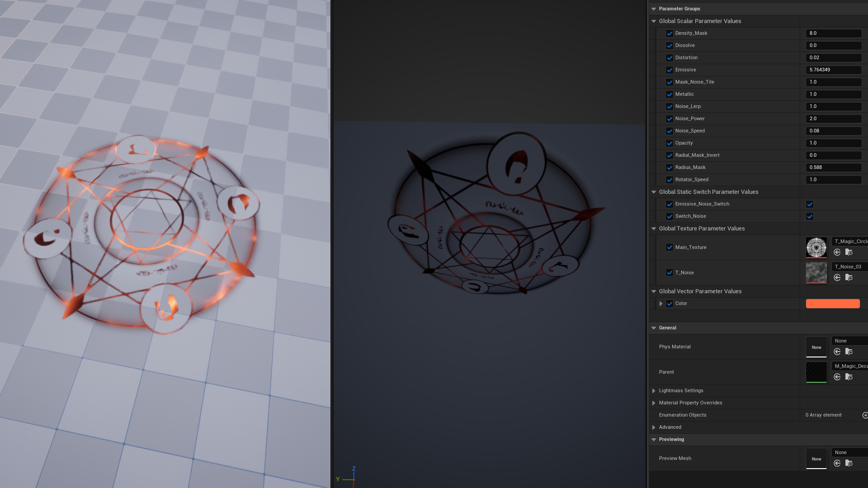
Task: Add element to Enumeration Objects array
Action: click(865, 415)
